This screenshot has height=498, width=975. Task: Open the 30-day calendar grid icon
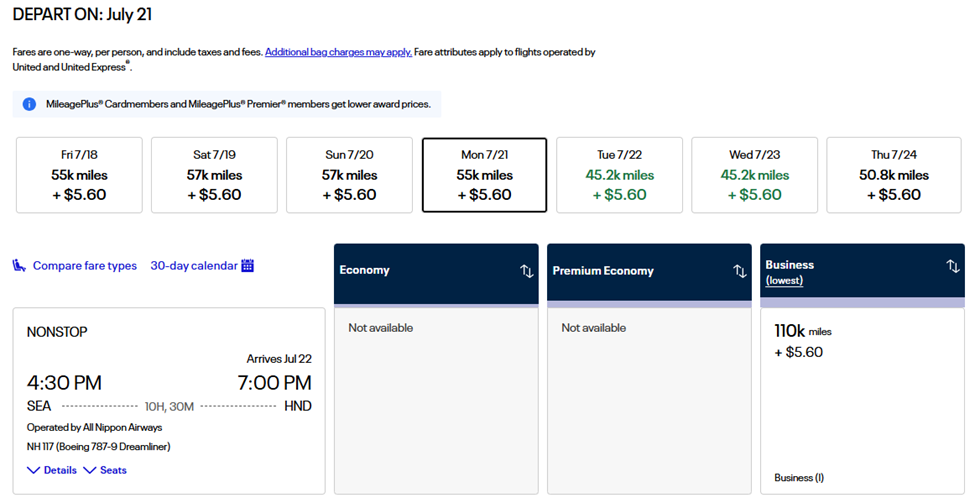click(248, 266)
